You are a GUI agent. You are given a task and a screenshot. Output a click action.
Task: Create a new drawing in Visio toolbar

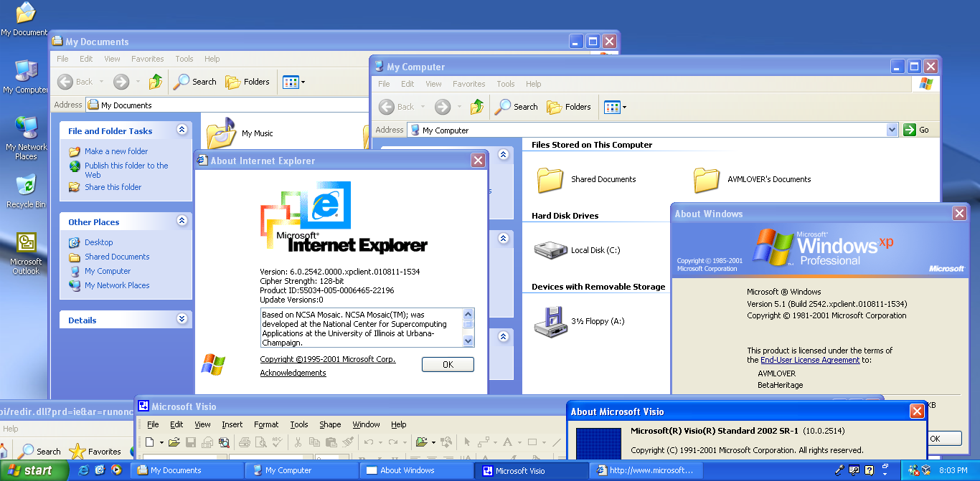(150, 442)
